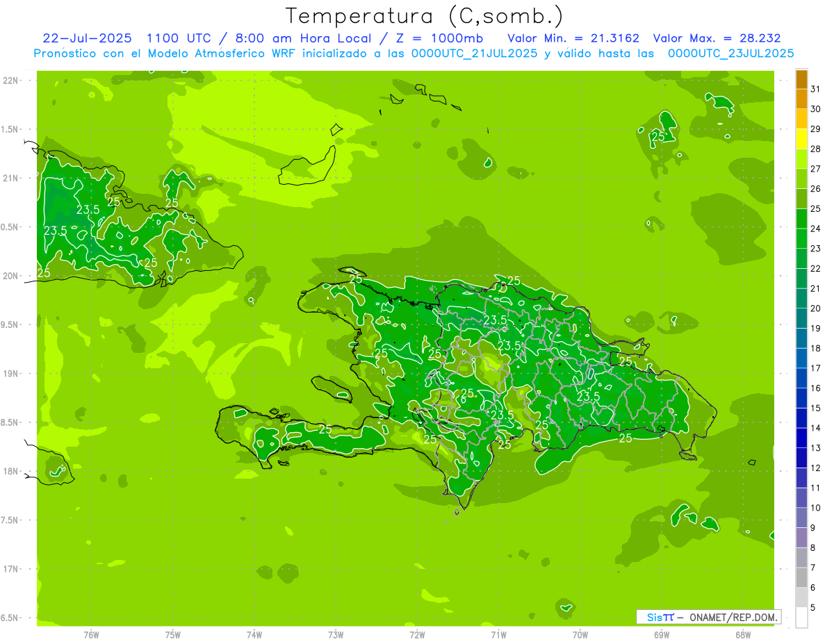
Task: Click the color scale label "28"
Action: pyautogui.click(x=815, y=149)
